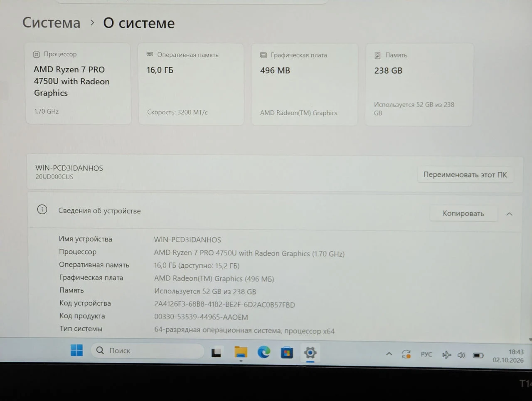532x401 pixels.
Task: Click the info icon beside Сведения об устройстве
Action: (42, 210)
